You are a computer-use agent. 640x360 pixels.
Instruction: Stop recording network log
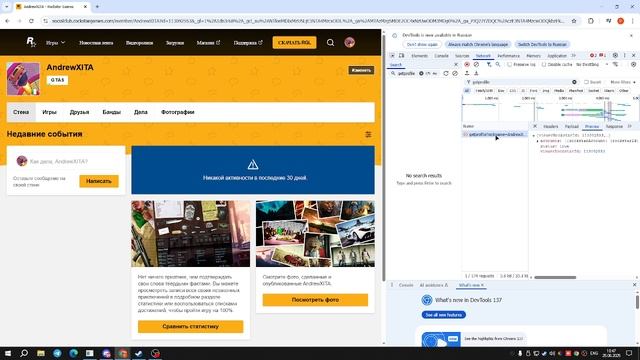[467, 64]
